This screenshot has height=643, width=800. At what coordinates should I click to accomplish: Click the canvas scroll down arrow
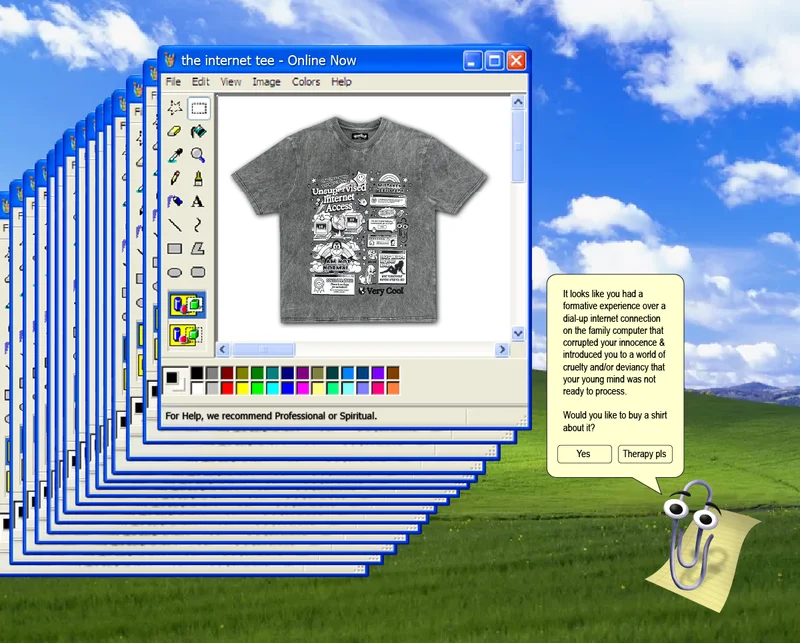coord(518,334)
